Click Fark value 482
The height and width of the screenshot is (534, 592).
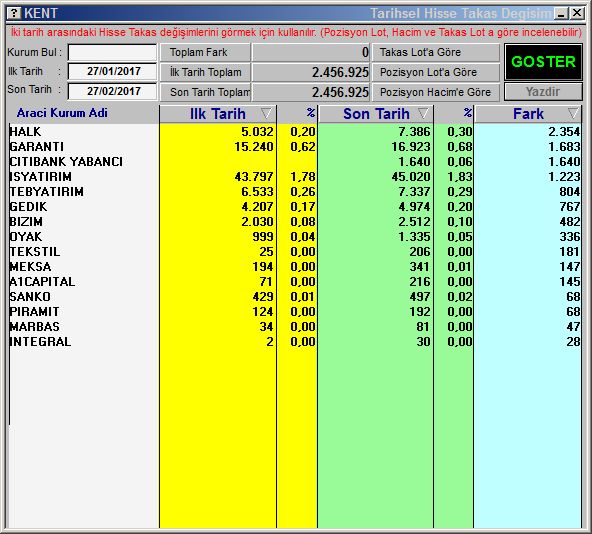570,222
